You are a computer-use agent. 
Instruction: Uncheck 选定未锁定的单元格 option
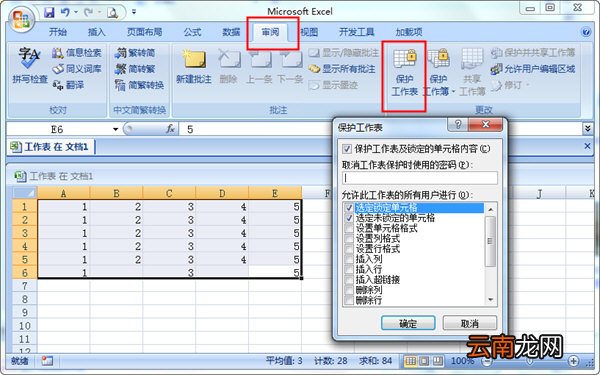(349, 218)
